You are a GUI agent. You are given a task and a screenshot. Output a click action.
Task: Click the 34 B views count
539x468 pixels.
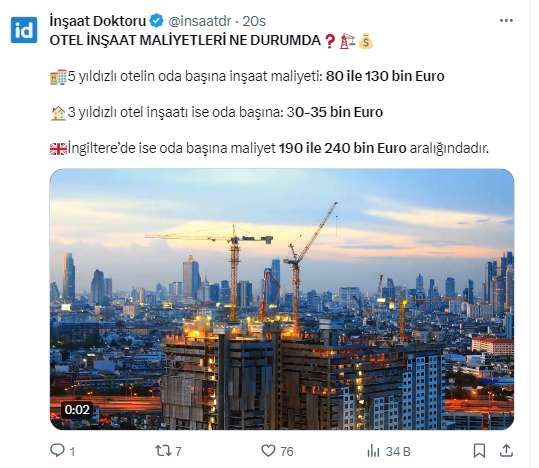[x=398, y=451]
